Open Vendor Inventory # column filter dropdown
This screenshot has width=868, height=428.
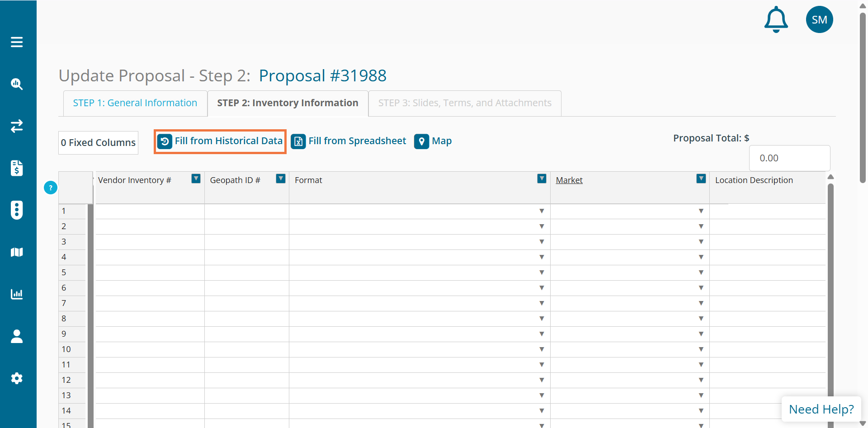(x=196, y=179)
